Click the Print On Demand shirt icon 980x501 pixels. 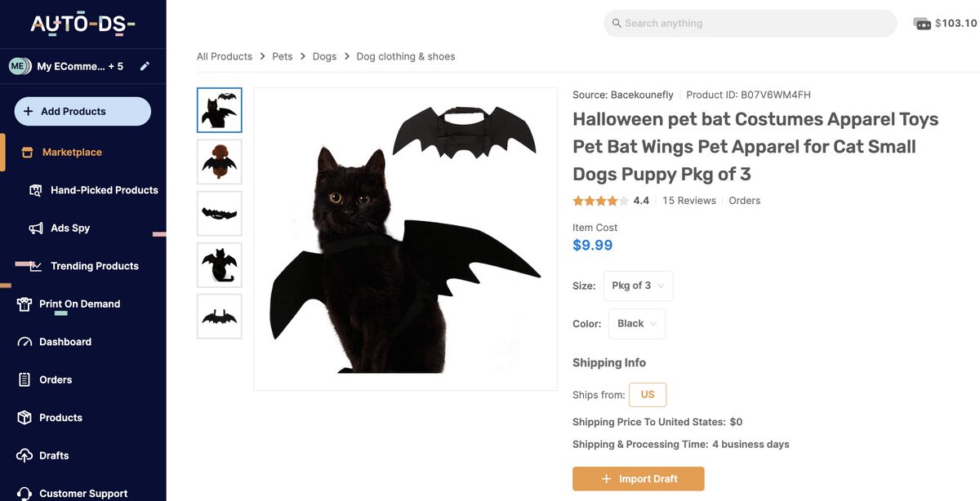[25, 304]
